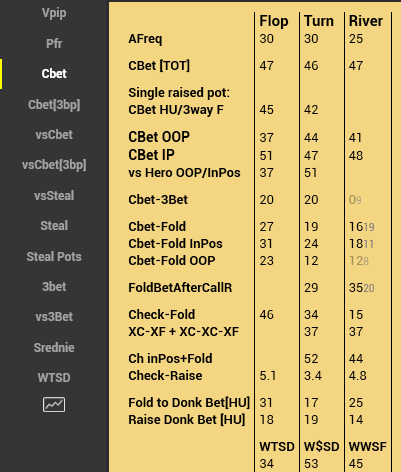The width and height of the screenshot is (401, 472).
Task: Open the graph chart icon
Action: pos(54,405)
